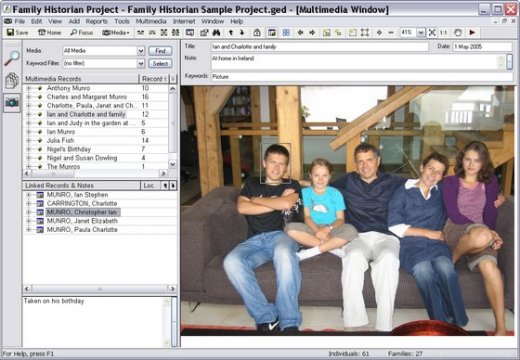Go to previous picture with left arrow
The image size is (520, 360).
click(x=300, y=32)
